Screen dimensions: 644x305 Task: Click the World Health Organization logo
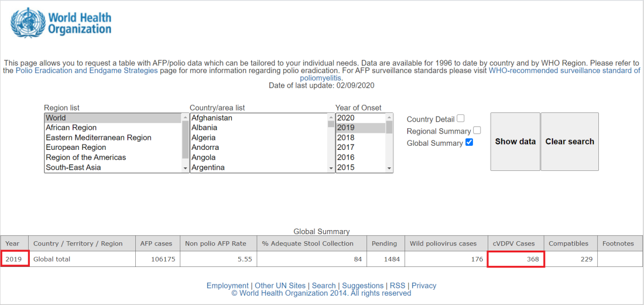[x=61, y=23]
